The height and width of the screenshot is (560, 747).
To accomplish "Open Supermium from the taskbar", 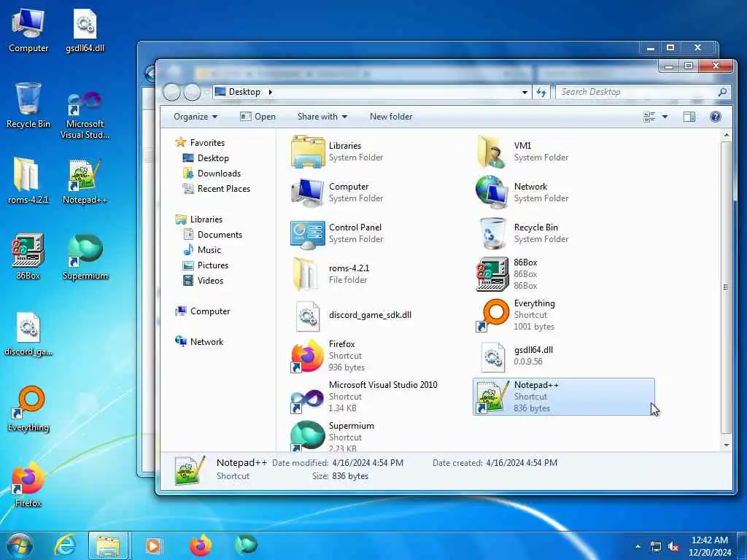I will pos(246,545).
